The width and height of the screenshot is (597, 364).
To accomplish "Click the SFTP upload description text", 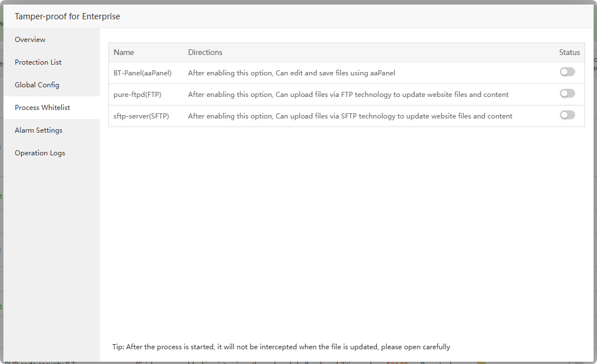I will (350, 116).
